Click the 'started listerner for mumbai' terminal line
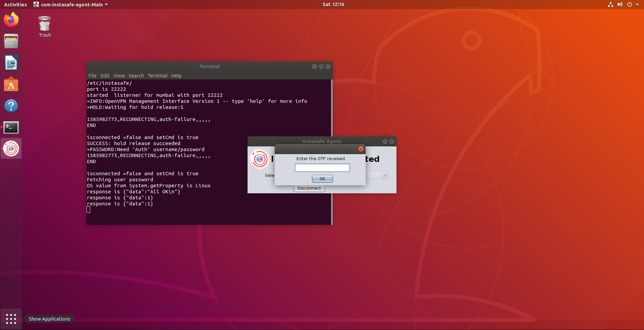Screen dimensions: 644x330 pyautogui.click(x=155, y=95)
